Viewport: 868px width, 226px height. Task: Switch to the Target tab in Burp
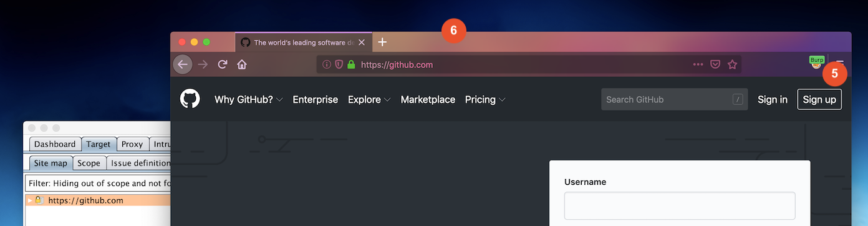point(99,144)
